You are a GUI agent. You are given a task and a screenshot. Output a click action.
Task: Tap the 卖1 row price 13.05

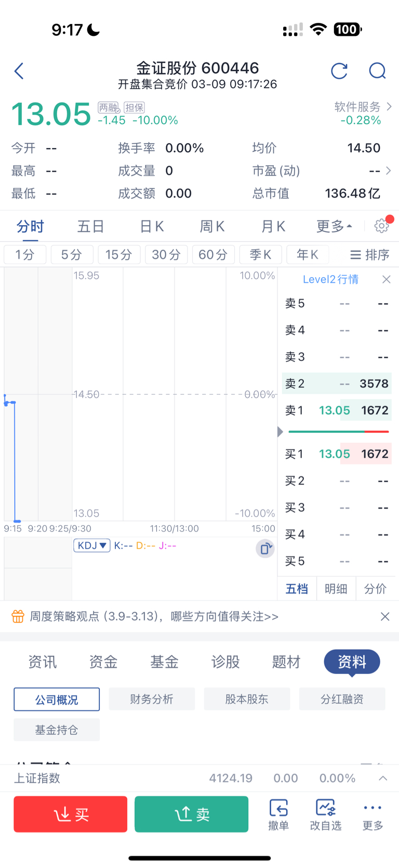click(334, 410)
